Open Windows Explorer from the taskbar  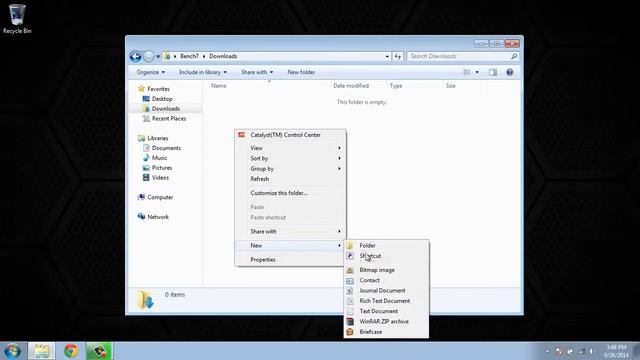41,351
